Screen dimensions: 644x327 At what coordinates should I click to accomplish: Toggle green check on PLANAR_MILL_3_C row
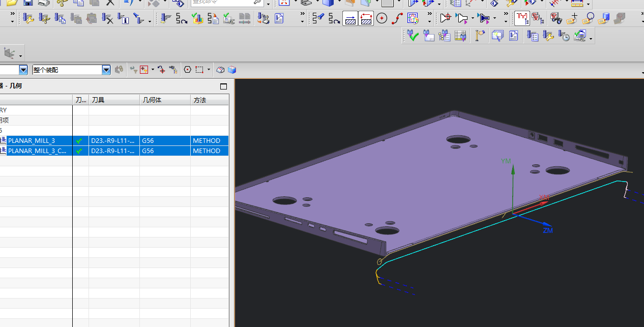(79, 151)
